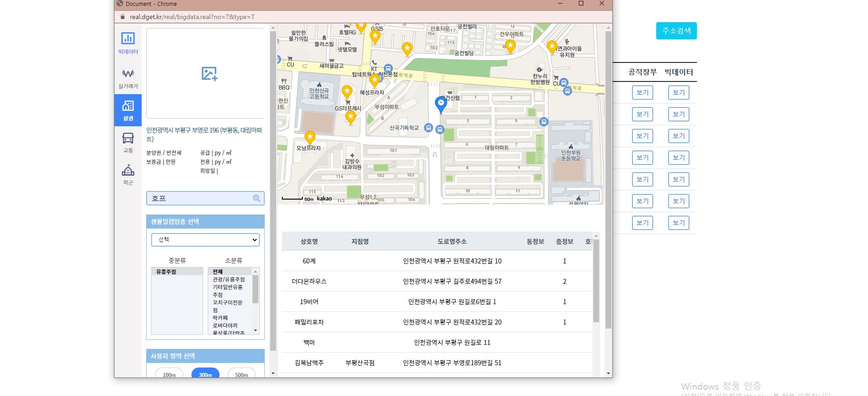
Task: Click the add image placeholder icon
Action: 210,74
